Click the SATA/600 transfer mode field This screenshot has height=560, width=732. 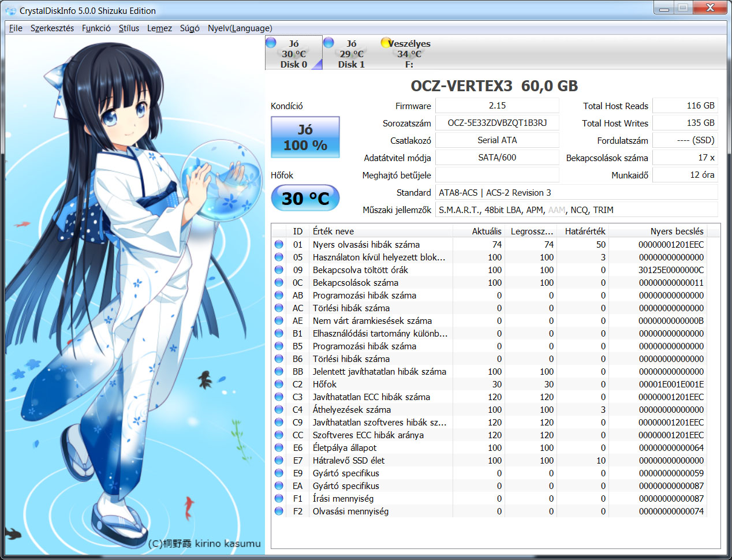pos(497,158)
